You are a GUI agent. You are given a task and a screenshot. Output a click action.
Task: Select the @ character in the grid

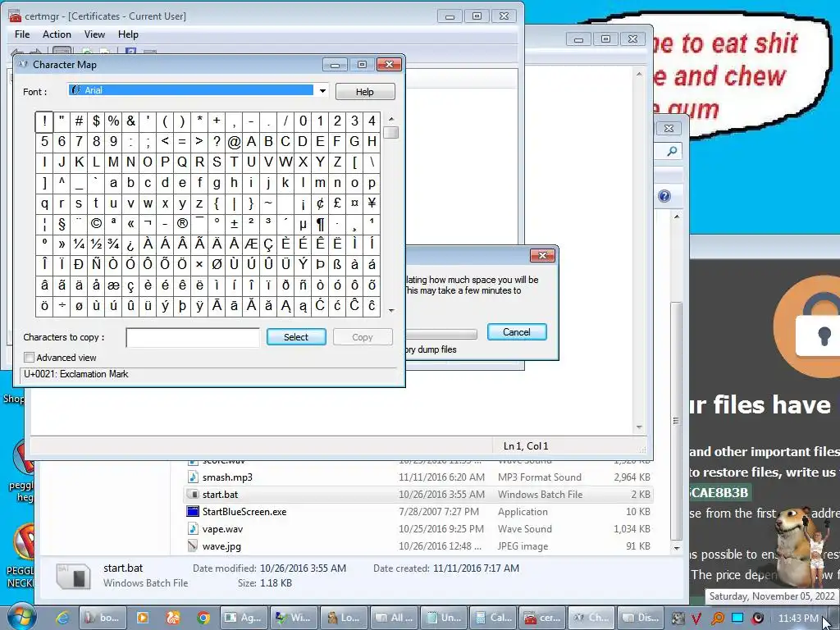(x=234, y=142)
